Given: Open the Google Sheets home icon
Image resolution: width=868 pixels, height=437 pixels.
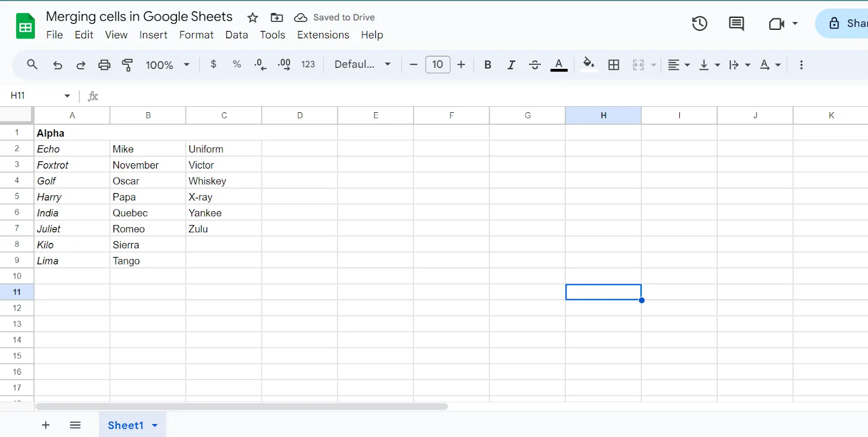Looking at the screenshot, I should click(25, 27).
